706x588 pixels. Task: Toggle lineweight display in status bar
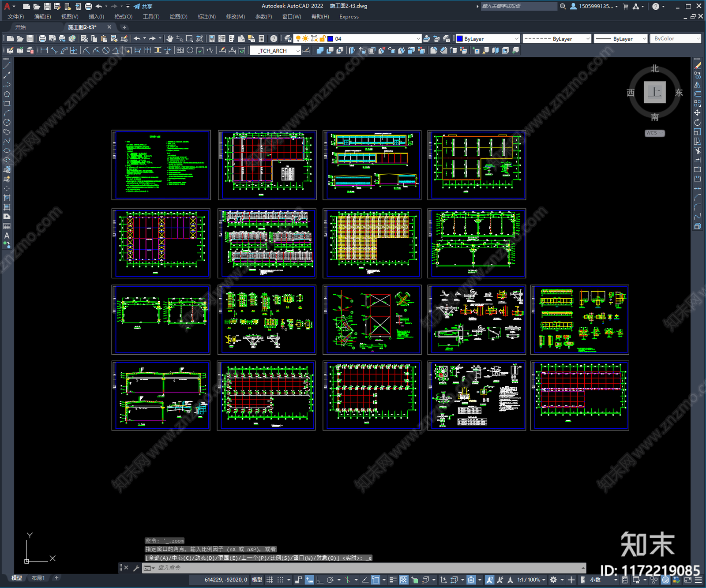393,580
